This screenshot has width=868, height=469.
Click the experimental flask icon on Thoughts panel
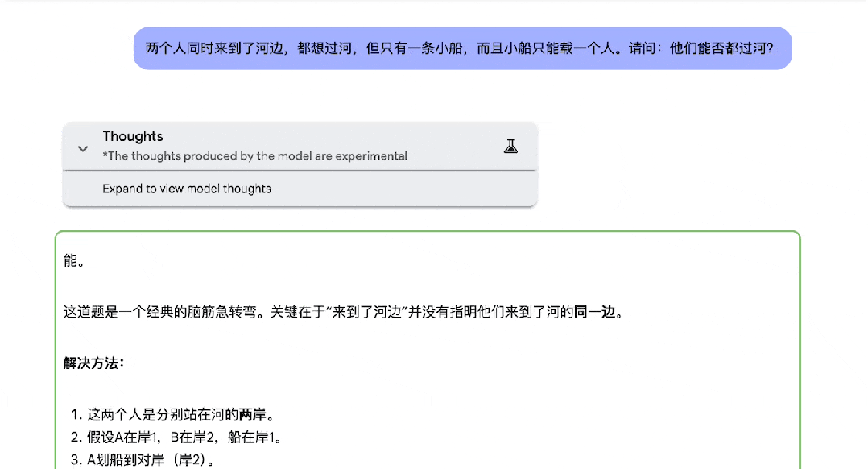click(x=511, y=147)
